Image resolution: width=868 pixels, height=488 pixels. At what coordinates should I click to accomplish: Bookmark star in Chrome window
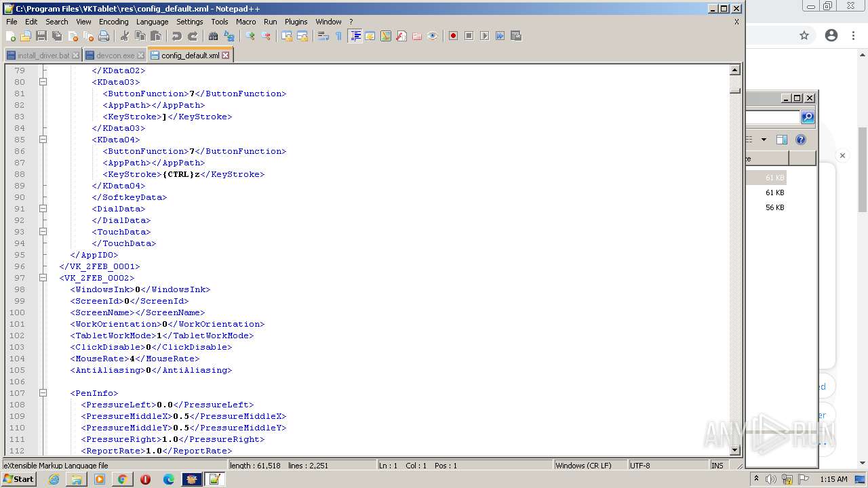click(x=804, y=36)
